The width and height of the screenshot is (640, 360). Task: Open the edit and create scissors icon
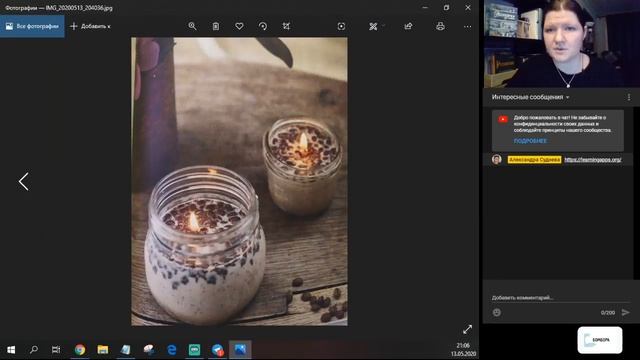pyautogui.click(x=373, y=27)
